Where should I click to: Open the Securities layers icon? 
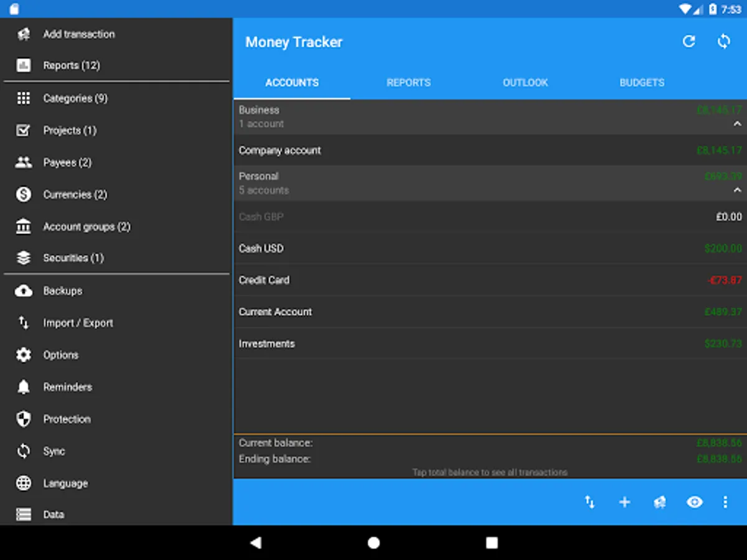24,258
